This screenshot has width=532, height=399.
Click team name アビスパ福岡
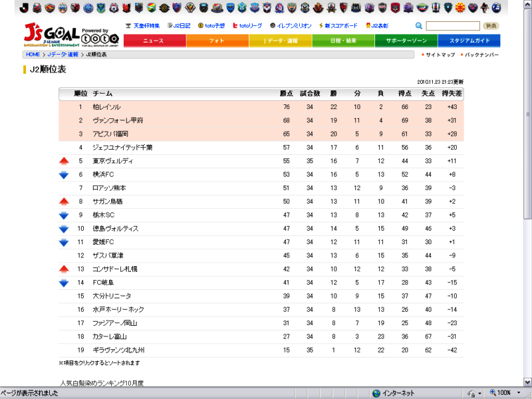coord(110,134)
